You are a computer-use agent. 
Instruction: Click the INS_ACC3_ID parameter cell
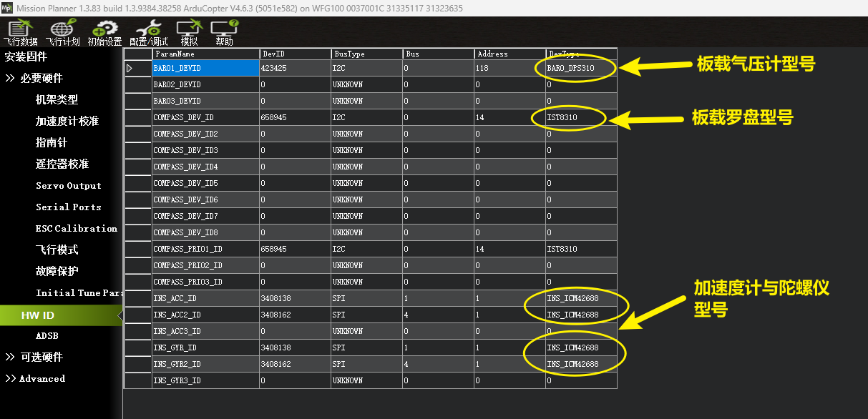(x=205, y=331)
